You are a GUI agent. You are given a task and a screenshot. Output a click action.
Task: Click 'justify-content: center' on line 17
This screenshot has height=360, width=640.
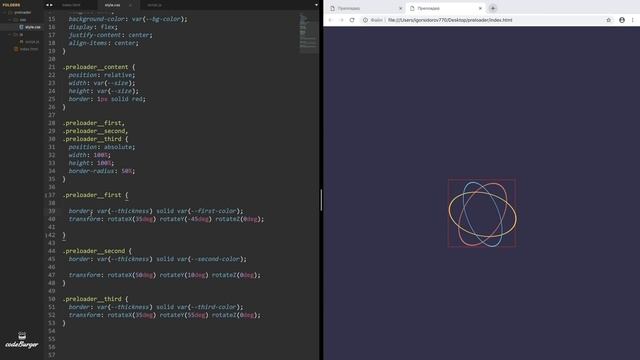(x=110, y=35)
